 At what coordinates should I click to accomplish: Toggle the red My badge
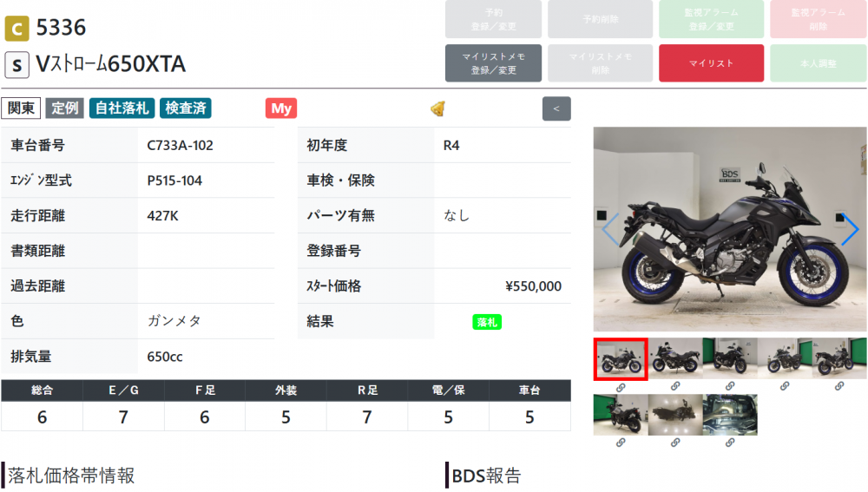point(281,108)
